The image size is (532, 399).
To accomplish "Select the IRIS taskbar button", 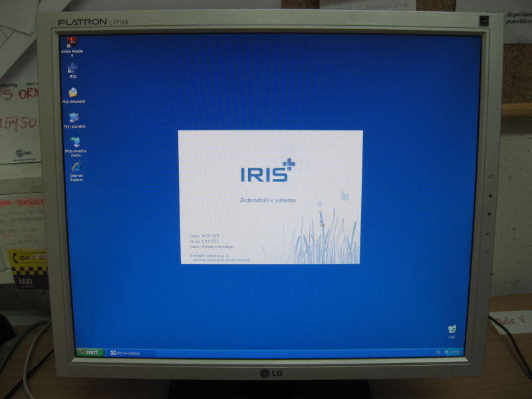I will click(130, 353).
